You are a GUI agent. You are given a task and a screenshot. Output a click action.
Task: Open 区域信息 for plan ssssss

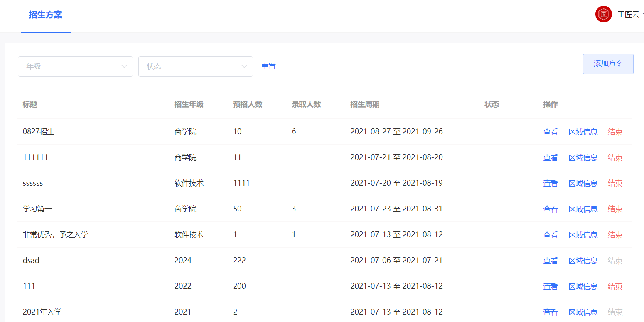point(583,183)
